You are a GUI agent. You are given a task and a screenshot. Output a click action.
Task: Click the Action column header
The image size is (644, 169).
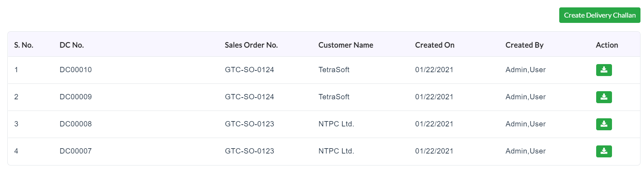pyautogui.click(x=607, y=45)
